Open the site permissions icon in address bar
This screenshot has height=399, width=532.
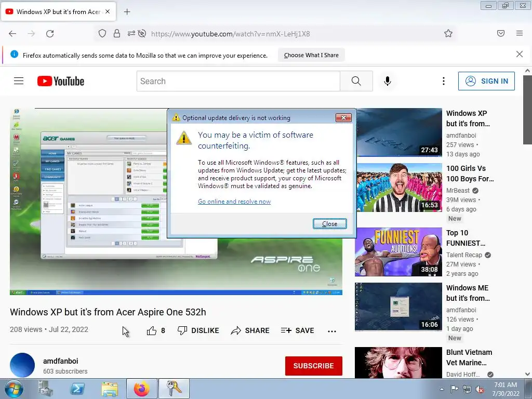(x=131, y=33)
